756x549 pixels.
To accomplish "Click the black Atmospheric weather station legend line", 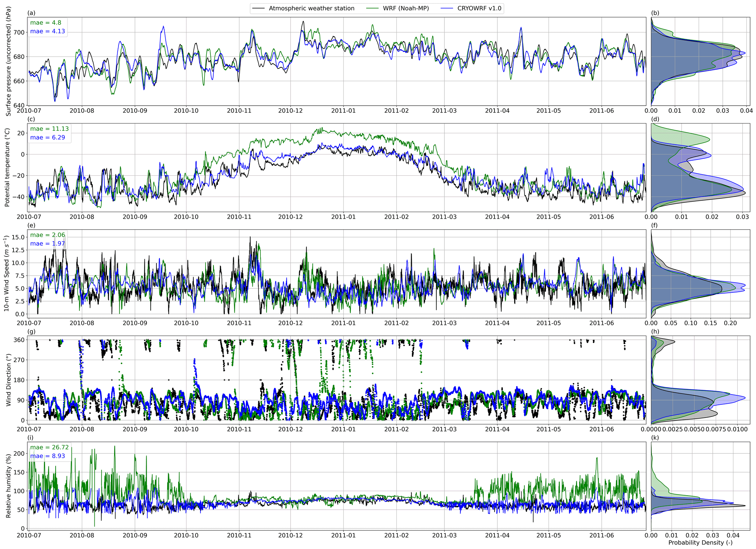I will [258, 8].
